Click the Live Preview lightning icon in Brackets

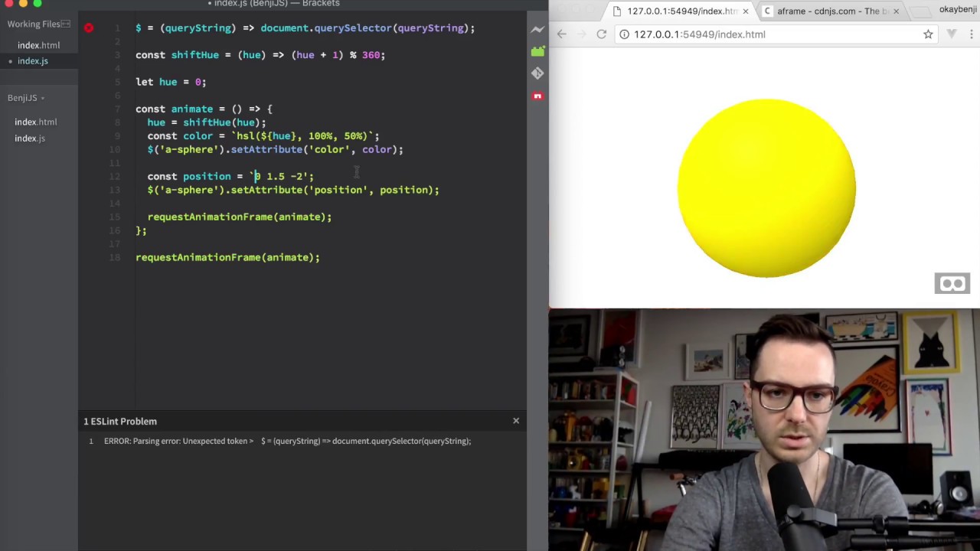tap(537, 29)
